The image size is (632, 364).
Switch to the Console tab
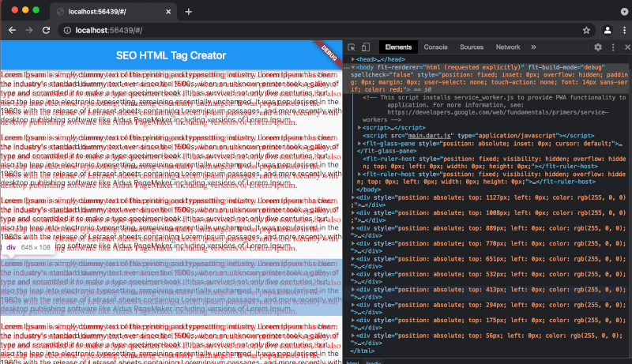tap(435, 47)
